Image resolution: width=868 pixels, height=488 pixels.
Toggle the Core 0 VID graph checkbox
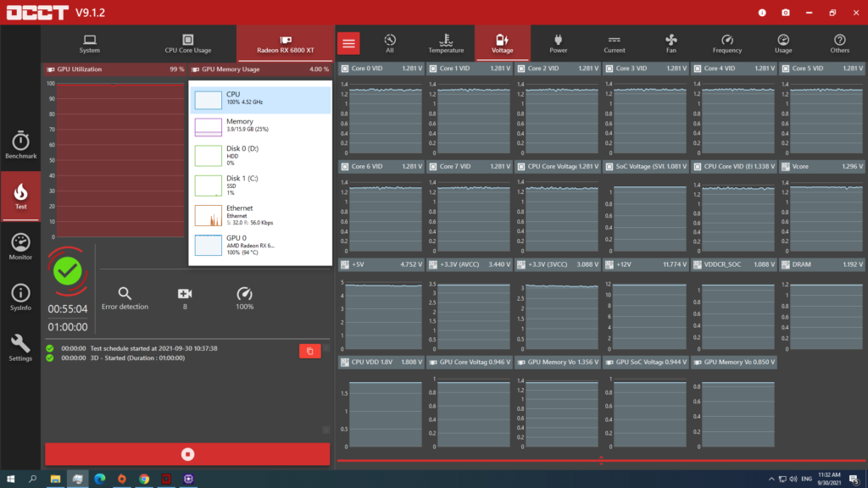coord(345,69)
